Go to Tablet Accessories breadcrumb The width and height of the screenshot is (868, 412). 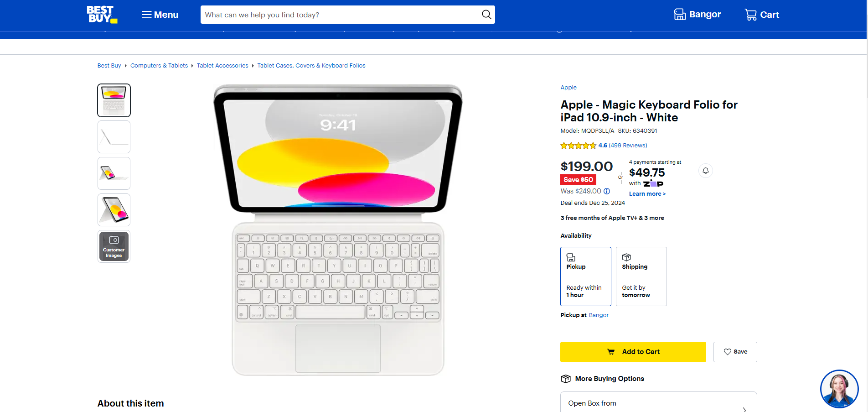(x=222, y=66)
